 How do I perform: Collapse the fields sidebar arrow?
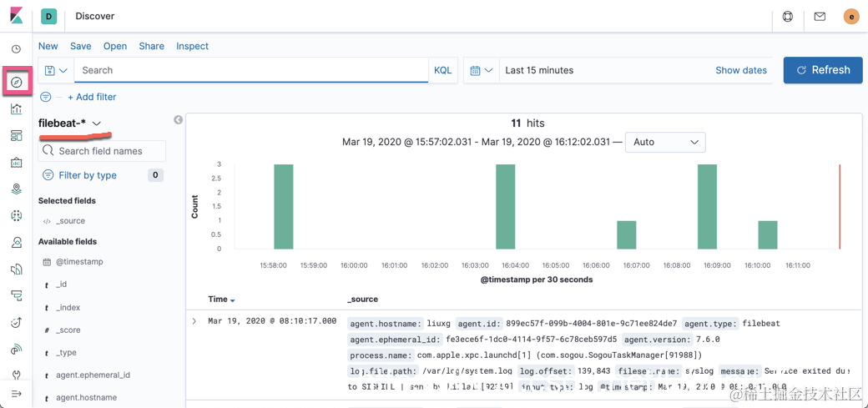[x=179, y=119]
